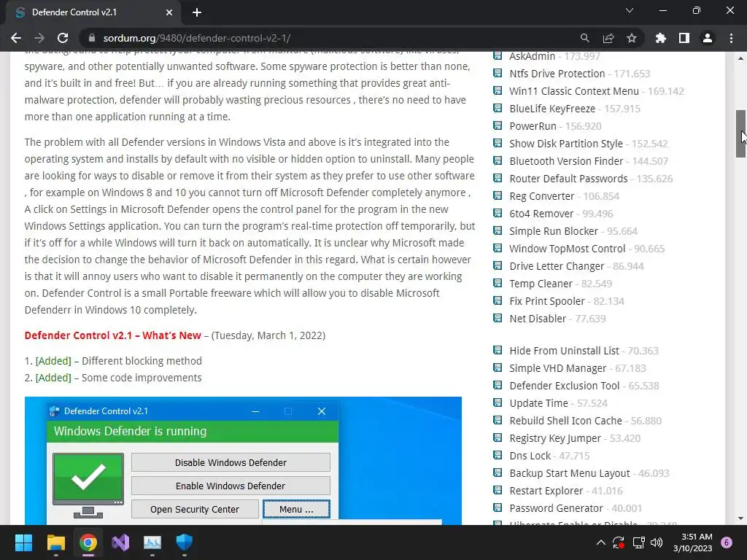Open a new browser tab
Screen dimensions: 747x560
(197, 12)
